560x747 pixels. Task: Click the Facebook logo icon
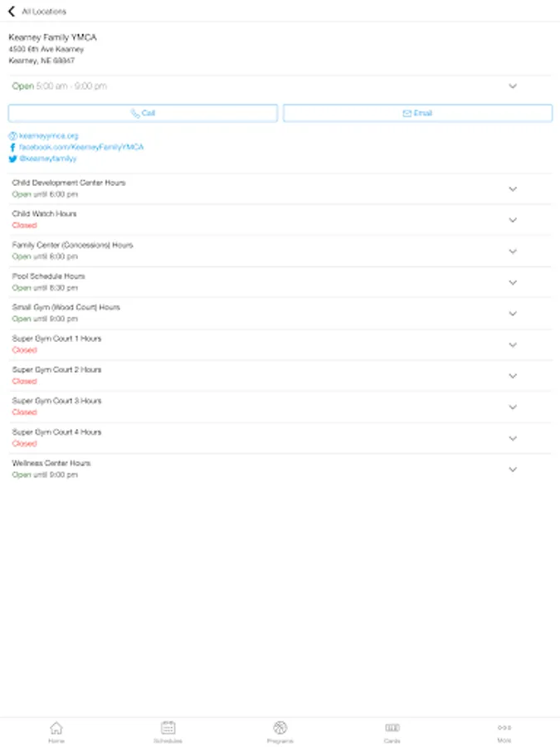(12, 147)
